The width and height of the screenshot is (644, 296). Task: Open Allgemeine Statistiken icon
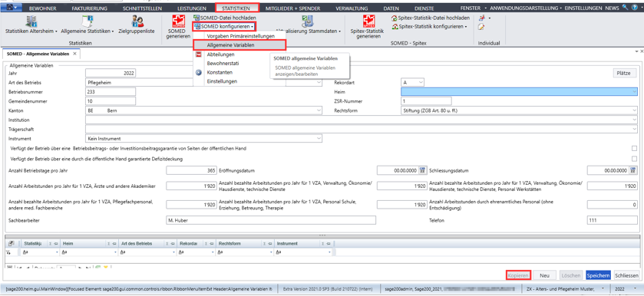[x=87, y=21]
